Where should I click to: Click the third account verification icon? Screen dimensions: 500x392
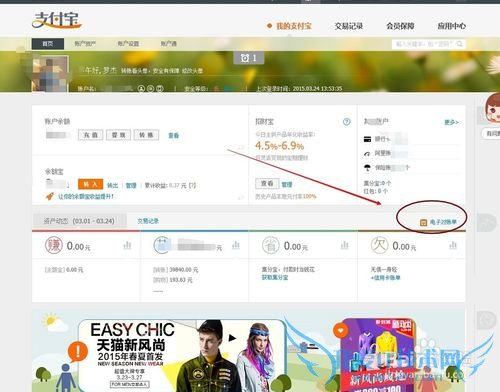(160, 89)
